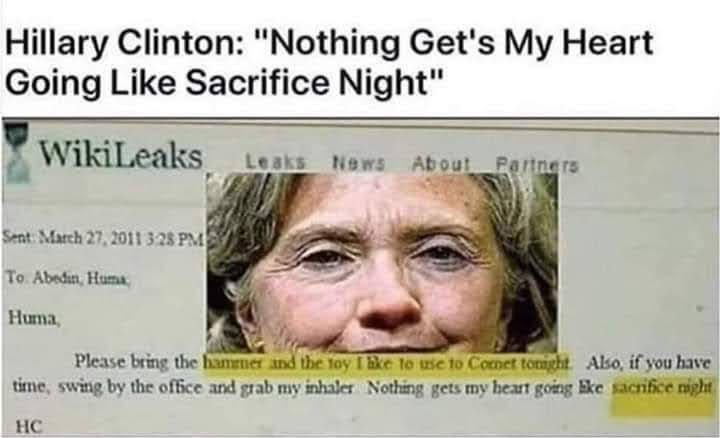This screenshot has height=438, width=720.
Task: Click the "Also, if you have" text
Action: pos(648,363)
